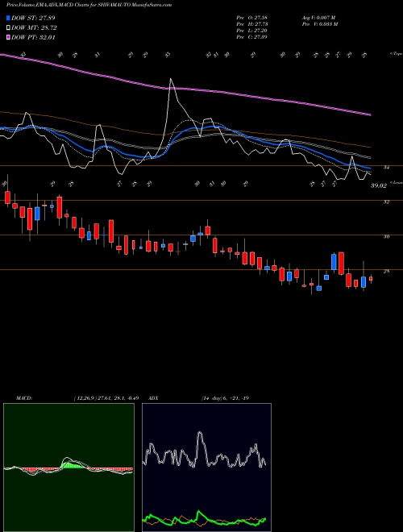Select the 'DOW ST: 27.89' legend text
The height and width of the screenshot is (532, 403).
33,18
